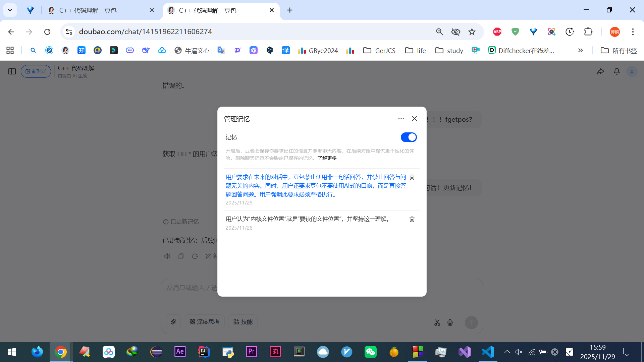Toggle the left sidebar panel
644x362 pixels.
pyautogui.click(x=12, y=71)
